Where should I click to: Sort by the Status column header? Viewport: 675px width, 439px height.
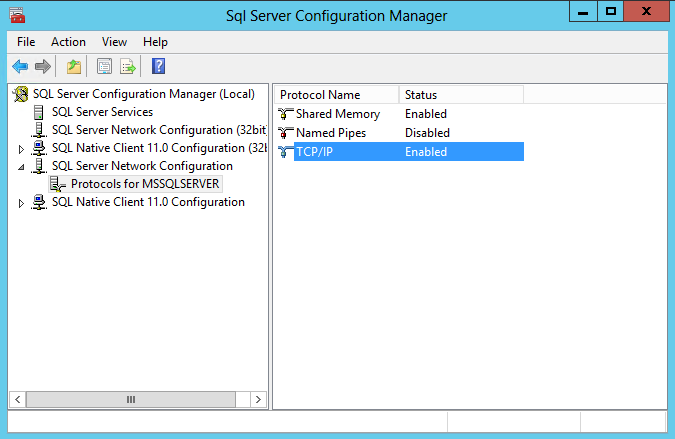pyautogui.click(x=461, y=95)
